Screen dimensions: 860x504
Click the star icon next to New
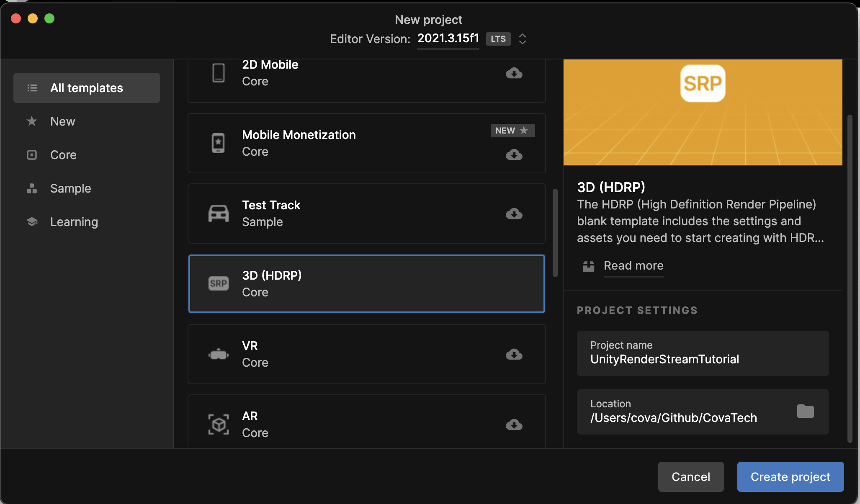32,121
